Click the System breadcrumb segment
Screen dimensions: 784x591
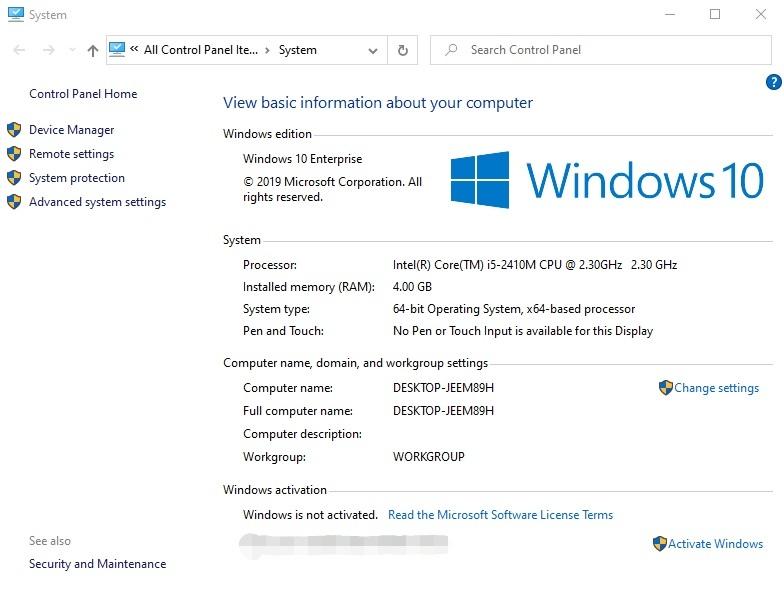coord(298,50)
